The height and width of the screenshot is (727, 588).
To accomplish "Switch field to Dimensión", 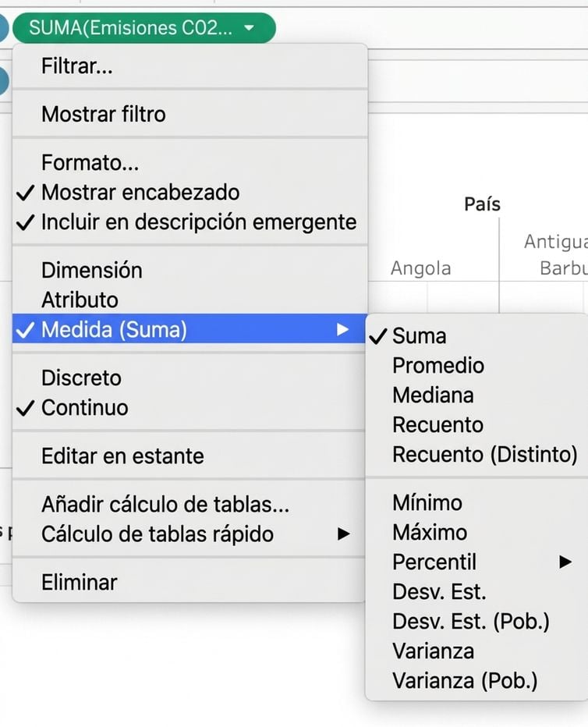I will (190, 270).
